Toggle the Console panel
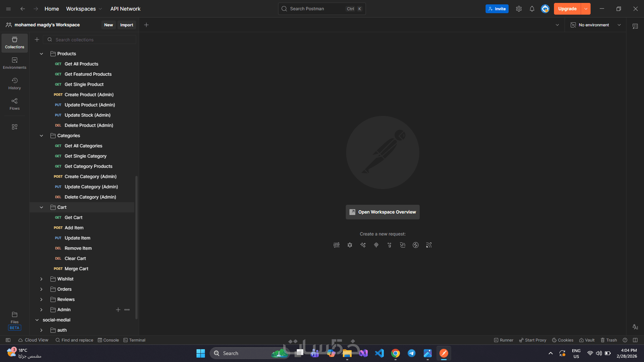 point(108,340)
